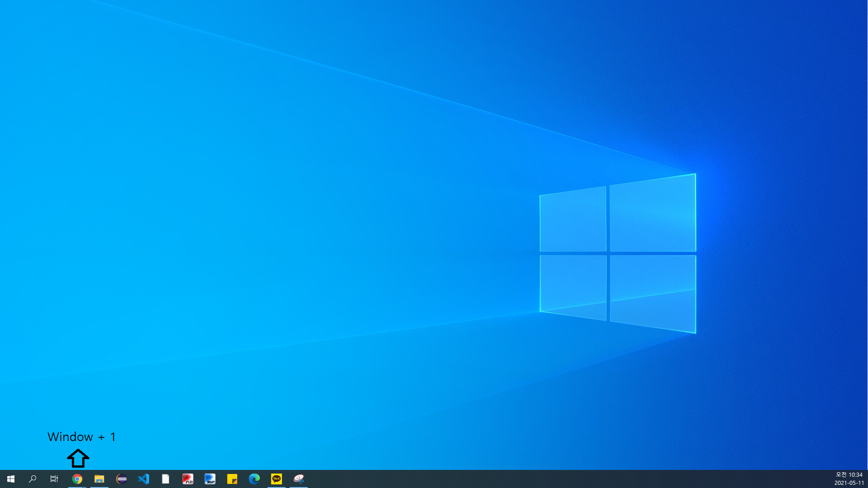868x488 pixels.
Task: Open File Explorer from the taskbar
Action: click(x=99, y=479)
